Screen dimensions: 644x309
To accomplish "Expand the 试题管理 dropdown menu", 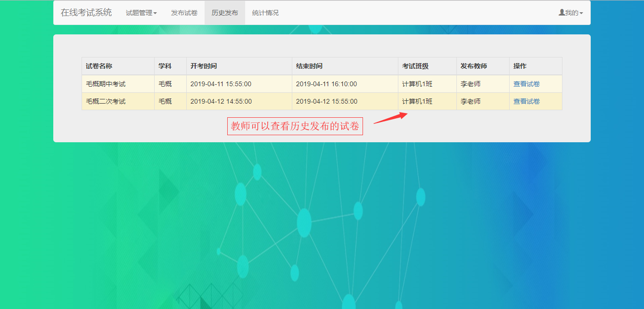I will 141,13.
